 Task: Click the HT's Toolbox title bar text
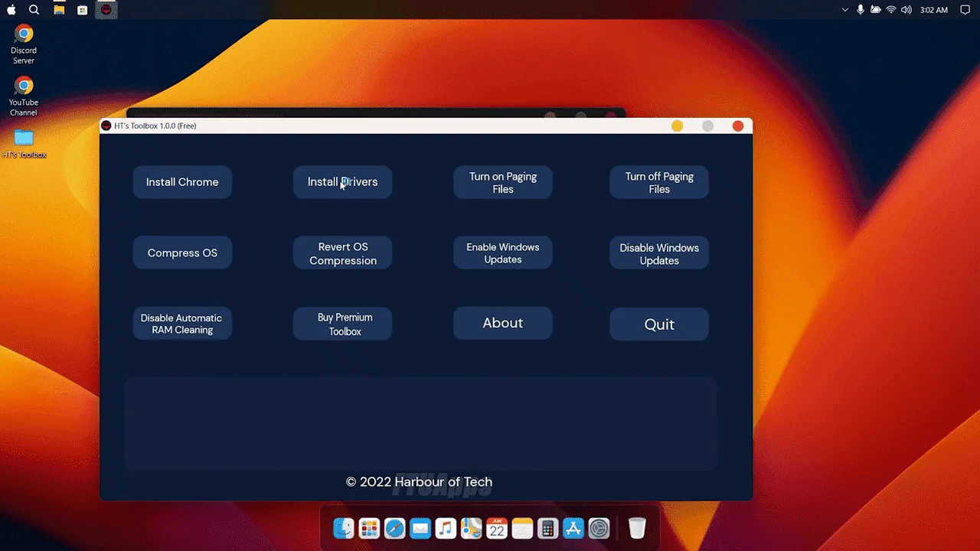click(155, 126)
